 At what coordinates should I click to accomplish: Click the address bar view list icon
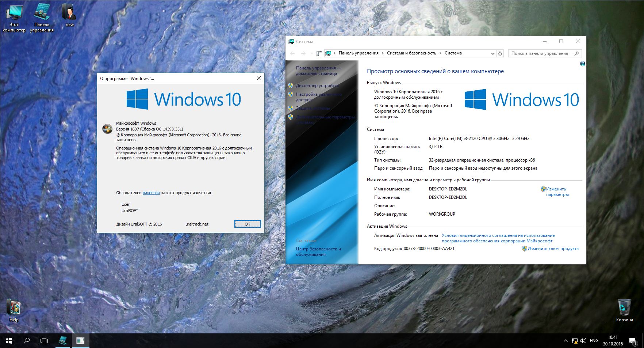[319, 53]
